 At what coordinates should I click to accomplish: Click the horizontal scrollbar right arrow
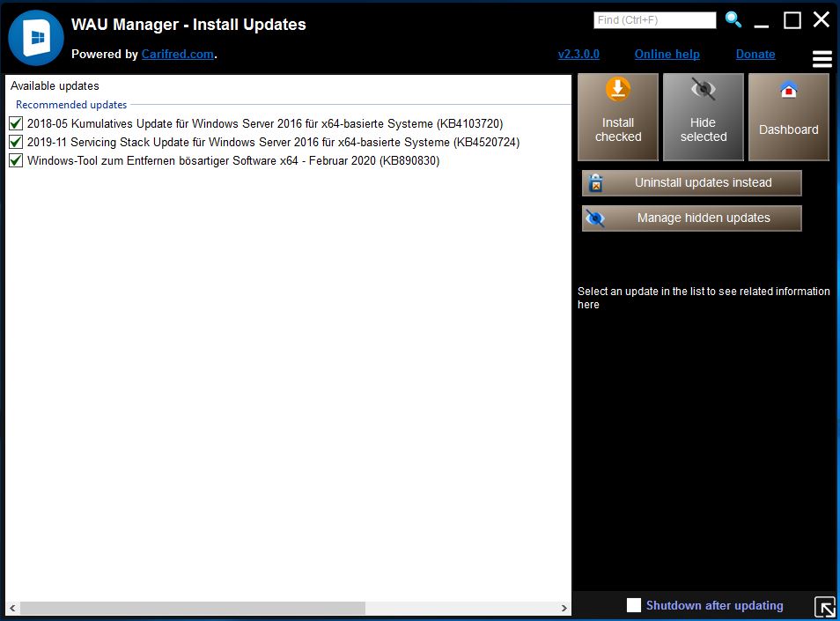coord(564,609)
